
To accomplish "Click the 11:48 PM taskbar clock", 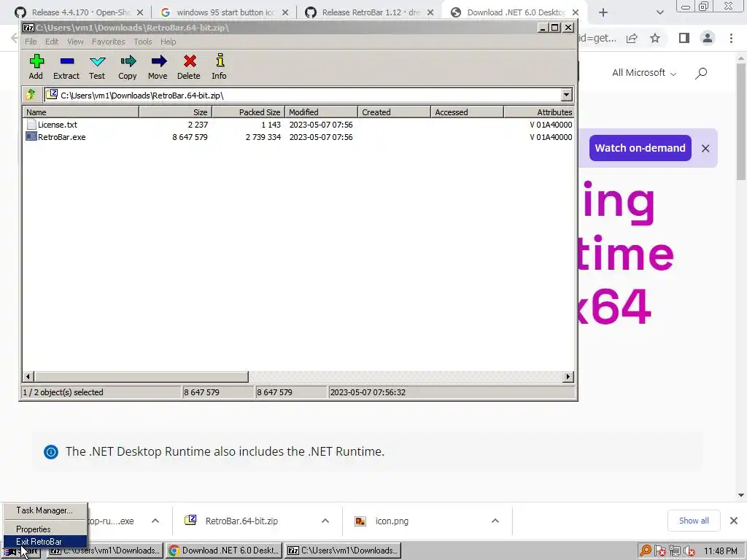I will (720, 551).
